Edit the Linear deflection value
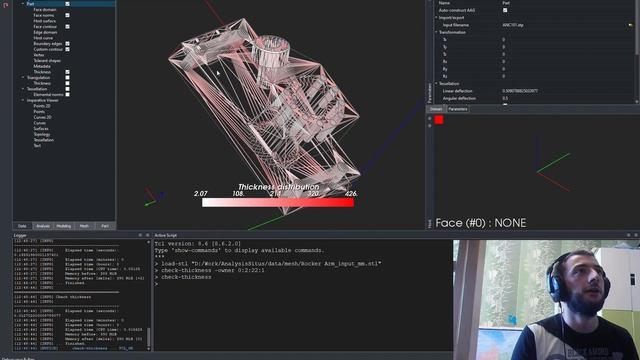Viewport: 640px width, 360px height. coord(567,91)
